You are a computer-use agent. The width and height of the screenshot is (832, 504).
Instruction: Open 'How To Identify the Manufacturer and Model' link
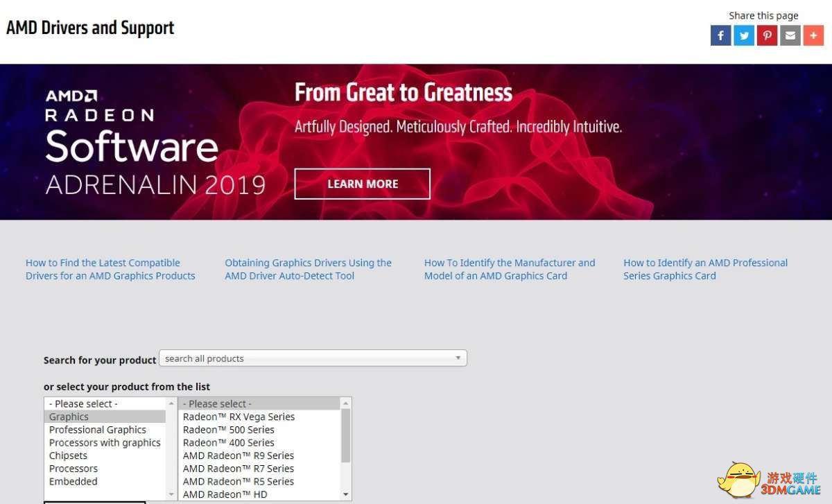coord(510,269)
